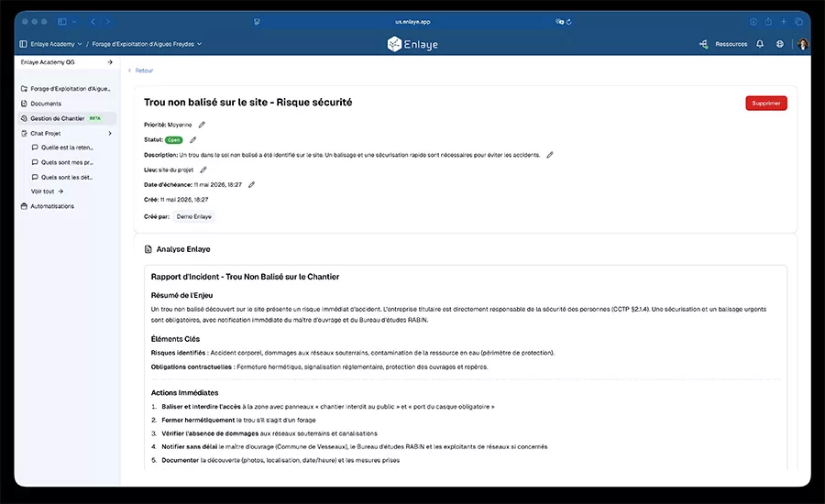This screenshot has height=504, width=825.
Task: Toggle the app sidebar panel icon
Action: tap(23, 44)
